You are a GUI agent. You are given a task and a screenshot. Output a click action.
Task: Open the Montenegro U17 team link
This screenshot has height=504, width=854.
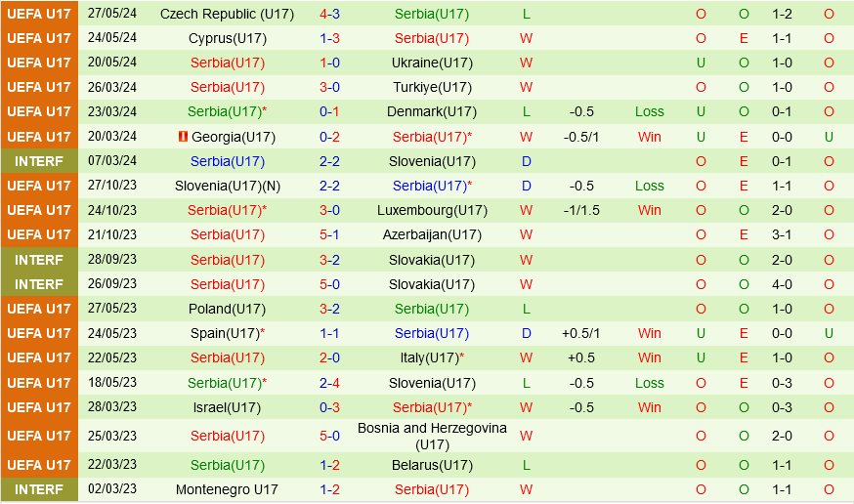pos(227,489)
